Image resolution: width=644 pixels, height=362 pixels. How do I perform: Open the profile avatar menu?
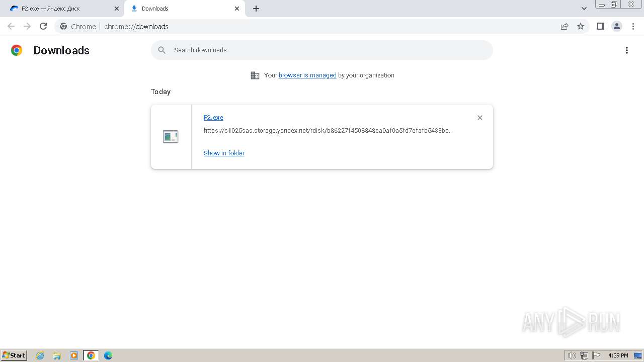coord(617,26)
